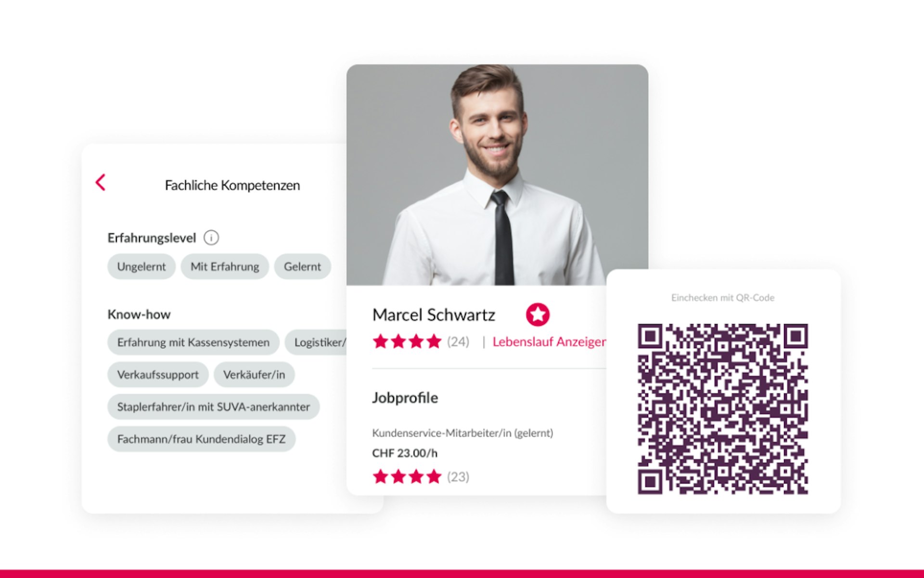Click the Jobprofile section heading
This screenshot has height=578, width=924.
[x=405, y=398]
